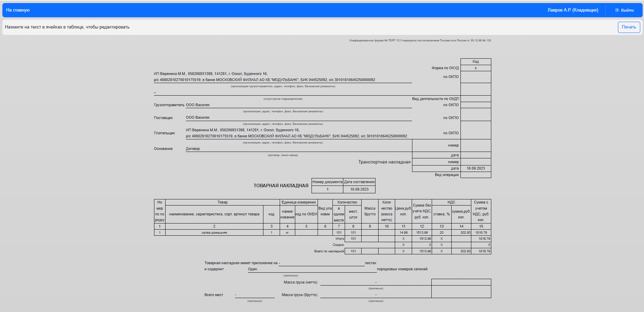This screenshot has height=312, width=644.
Task: Click the Скидка: row label
Action: pyautogui.click(x=338, y=245)
